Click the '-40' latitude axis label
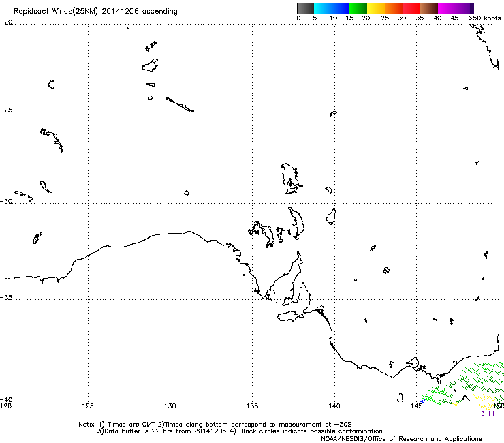Viewport: 504px width, 443px height. tap(6, 399)
